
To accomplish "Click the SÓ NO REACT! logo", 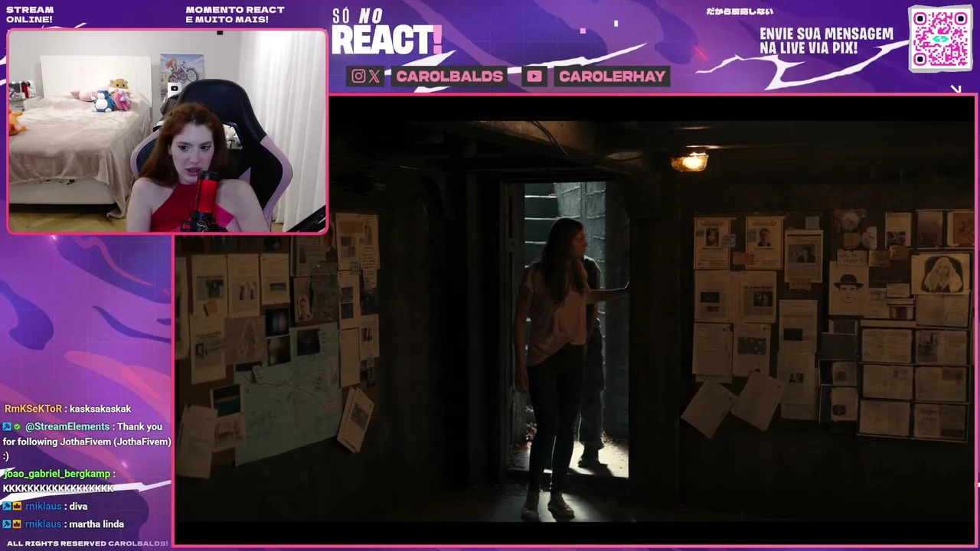I will 387,33.
